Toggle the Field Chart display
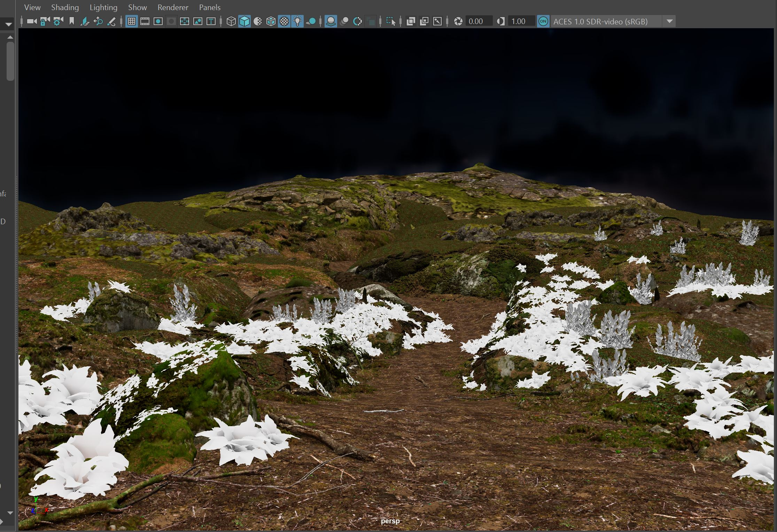Viewport: 777px width, 532px height. click(x=184, y=22)
